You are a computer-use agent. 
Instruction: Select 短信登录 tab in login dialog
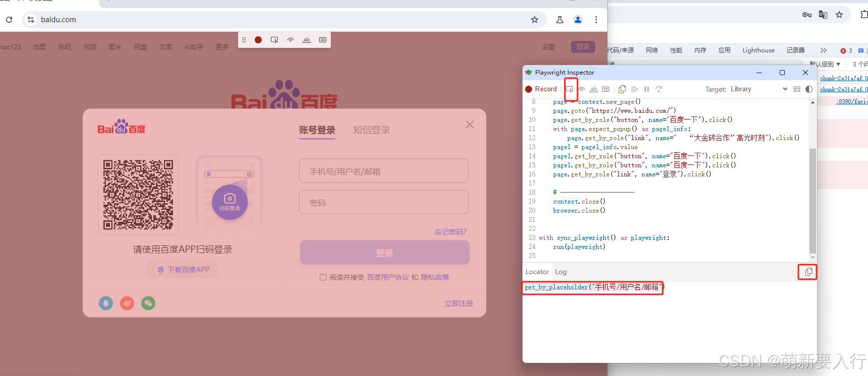(x=372, y=130)
